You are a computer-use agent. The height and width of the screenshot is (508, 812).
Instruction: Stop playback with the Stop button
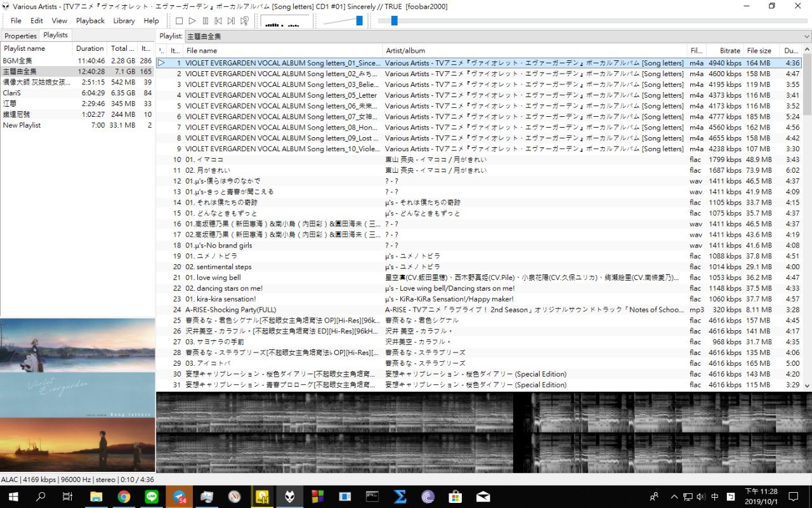pos(180,21)
